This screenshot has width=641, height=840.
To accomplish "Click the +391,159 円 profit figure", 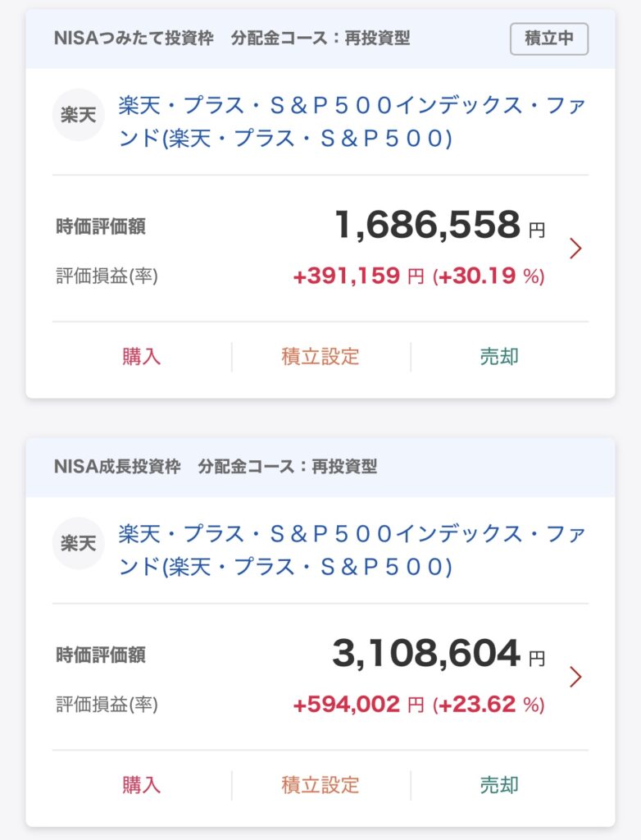I will [x=358, y=276].
